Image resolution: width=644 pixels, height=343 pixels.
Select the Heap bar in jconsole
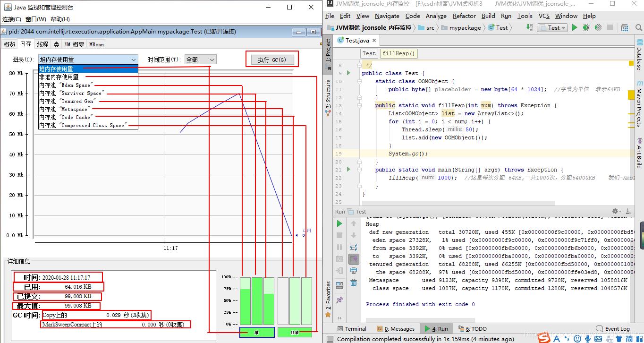257,332
